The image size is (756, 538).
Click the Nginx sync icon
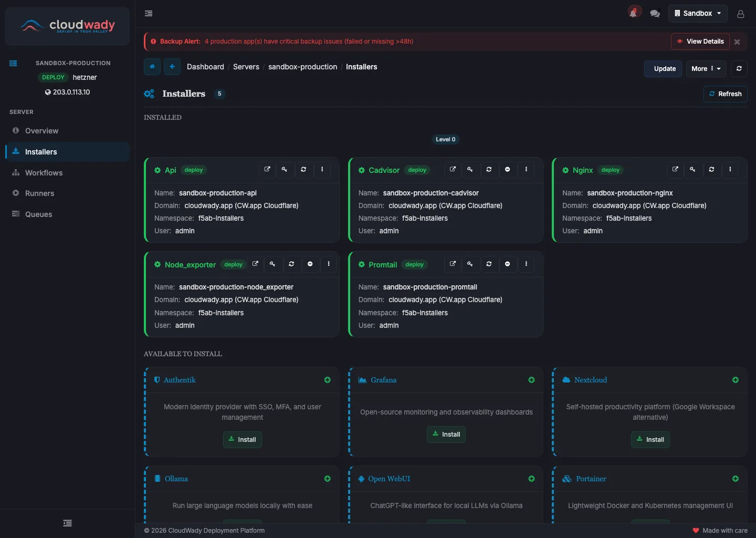(x=711, y=169)
